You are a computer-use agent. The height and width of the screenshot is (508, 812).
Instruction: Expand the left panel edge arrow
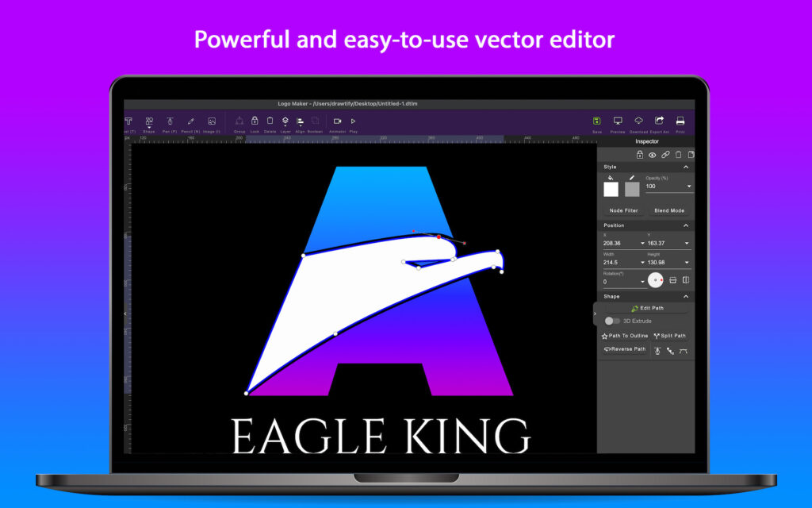point(124,314)
